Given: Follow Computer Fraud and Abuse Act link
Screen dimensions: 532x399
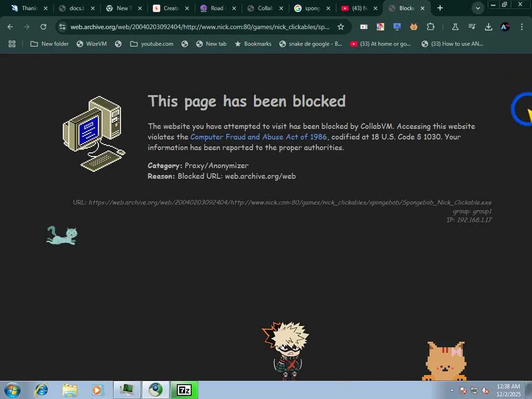Looking at the screenshot, I should [259, 137].
